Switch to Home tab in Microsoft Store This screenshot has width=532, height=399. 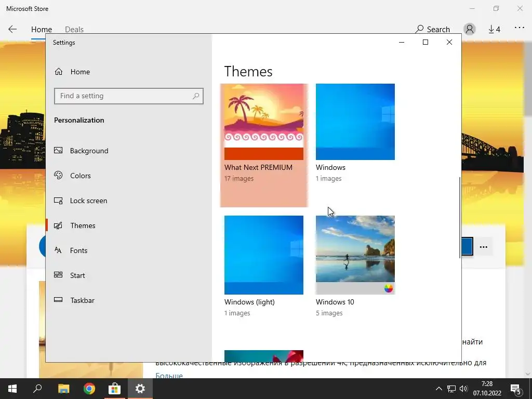pos(42,30)
